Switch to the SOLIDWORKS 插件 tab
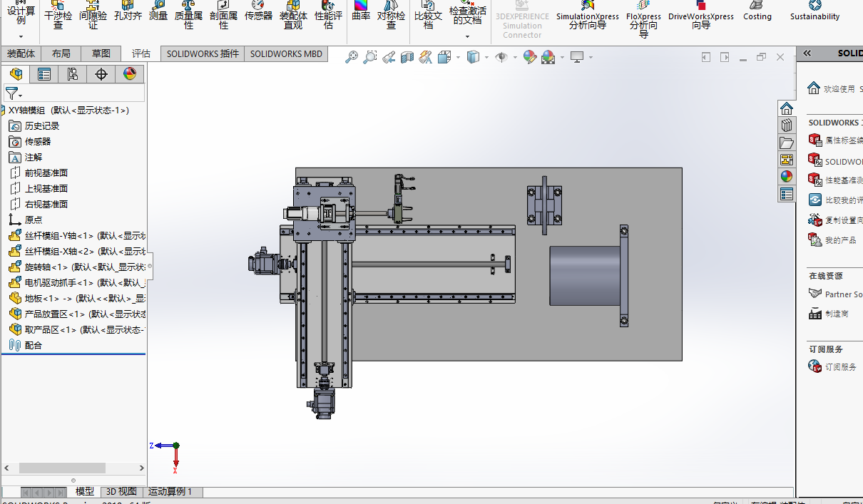 point(203,53)
